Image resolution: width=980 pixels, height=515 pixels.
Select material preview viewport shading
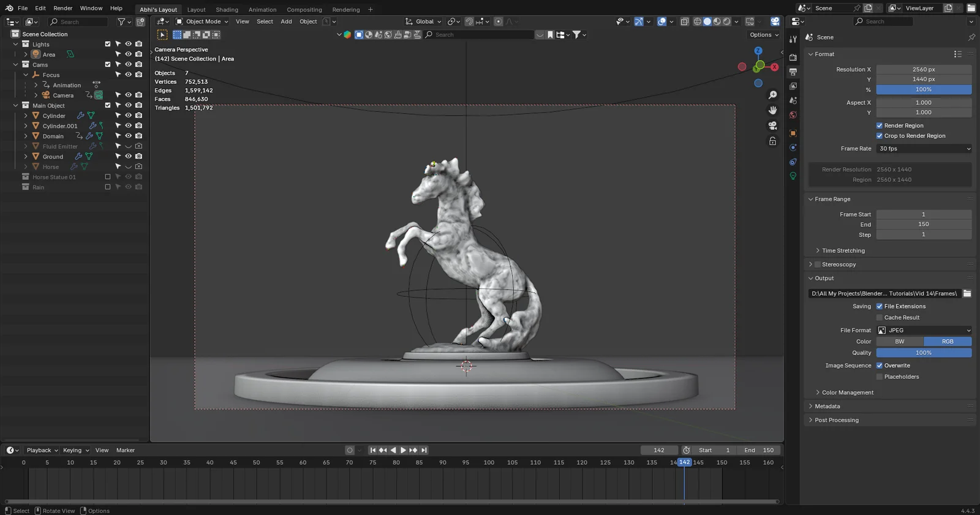click(x=717, y=21)
